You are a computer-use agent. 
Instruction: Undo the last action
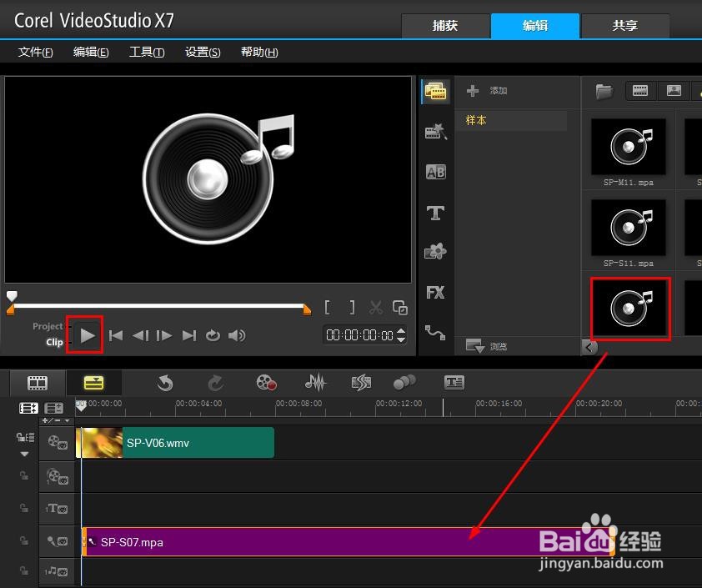(165, 383)
